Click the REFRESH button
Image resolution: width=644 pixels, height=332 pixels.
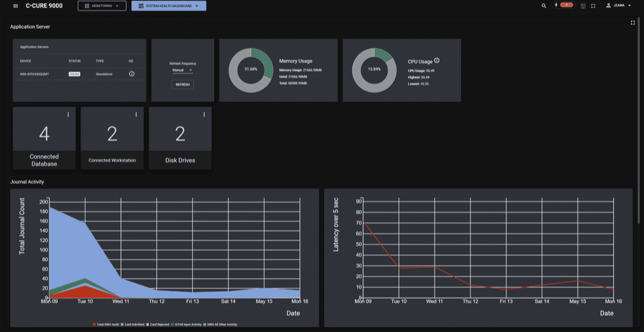point(183,84)
